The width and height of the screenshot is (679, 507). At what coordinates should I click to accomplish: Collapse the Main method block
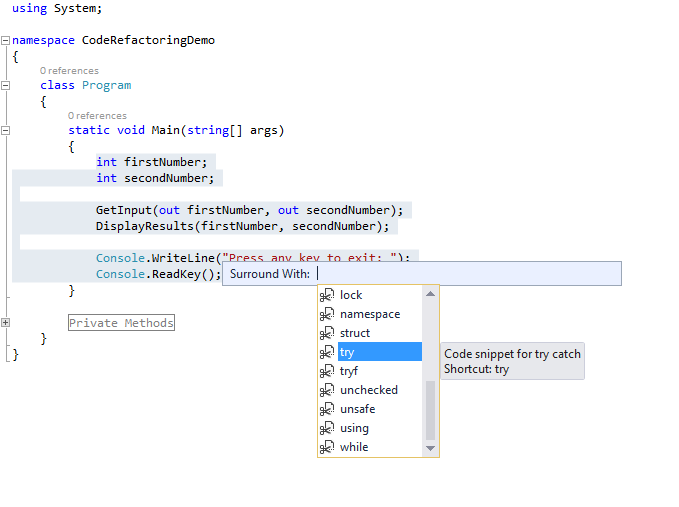point(6,130)
